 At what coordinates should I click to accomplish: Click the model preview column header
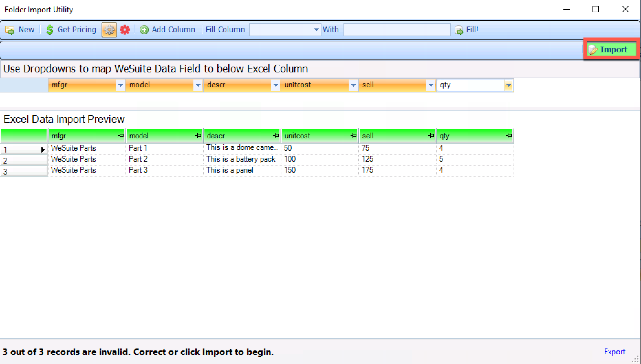(164, 136)
